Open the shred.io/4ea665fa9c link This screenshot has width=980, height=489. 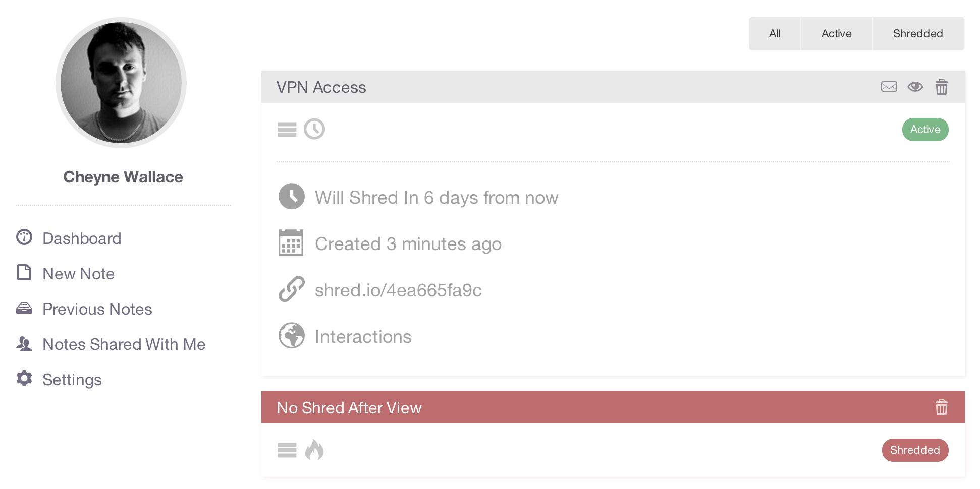398,290
